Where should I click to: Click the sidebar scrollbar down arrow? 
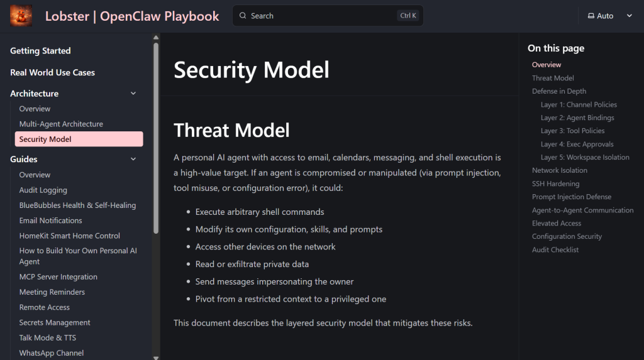pos(156,357)
